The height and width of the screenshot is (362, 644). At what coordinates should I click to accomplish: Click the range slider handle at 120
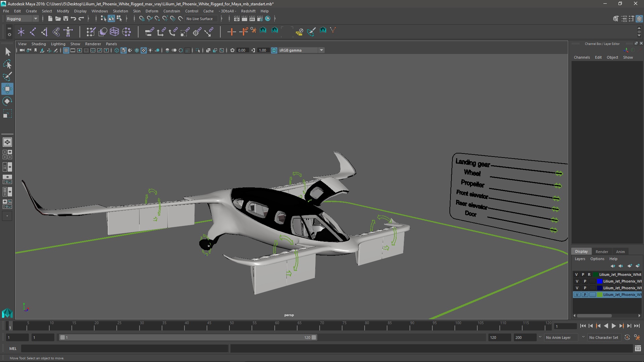[314, 338]
